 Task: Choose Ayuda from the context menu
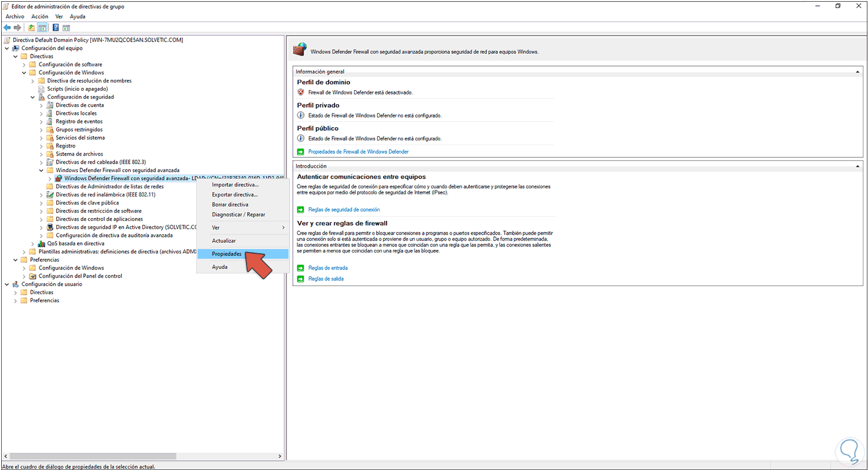pyautogui.click(x=243, y=267)
